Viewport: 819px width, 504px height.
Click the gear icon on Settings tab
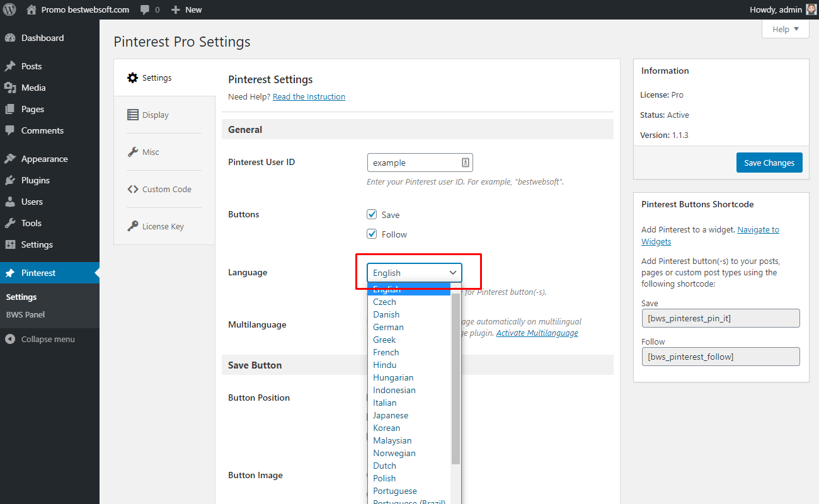132,77
